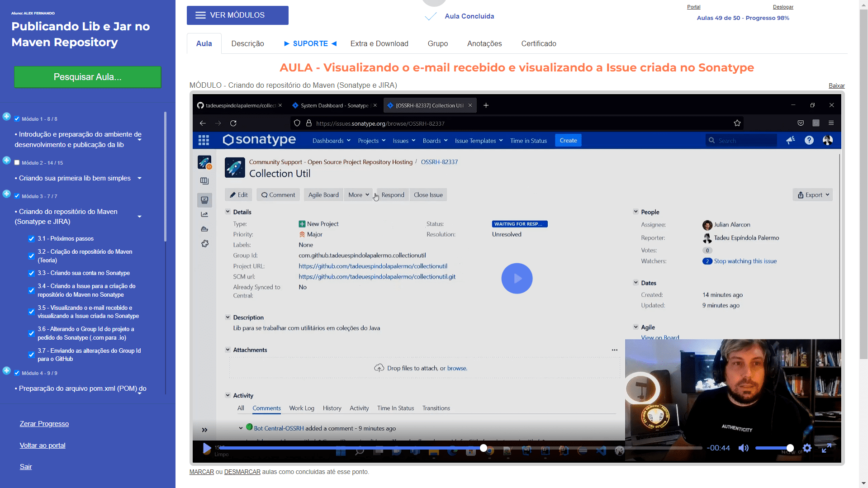Open the Dashboards dropdown in Sonatype
Viewport: 868px width, 488px height.
point(331,141)
